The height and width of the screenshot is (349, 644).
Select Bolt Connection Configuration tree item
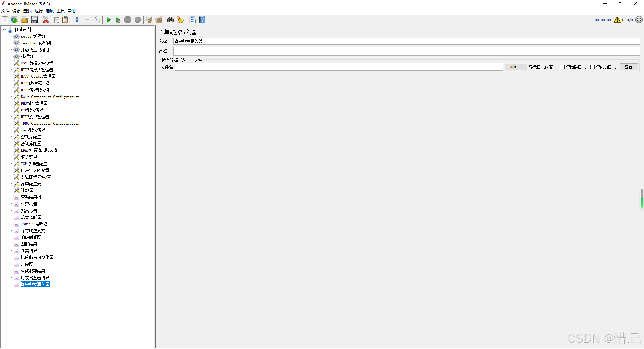pyautogui.click(x=50, y=97)
